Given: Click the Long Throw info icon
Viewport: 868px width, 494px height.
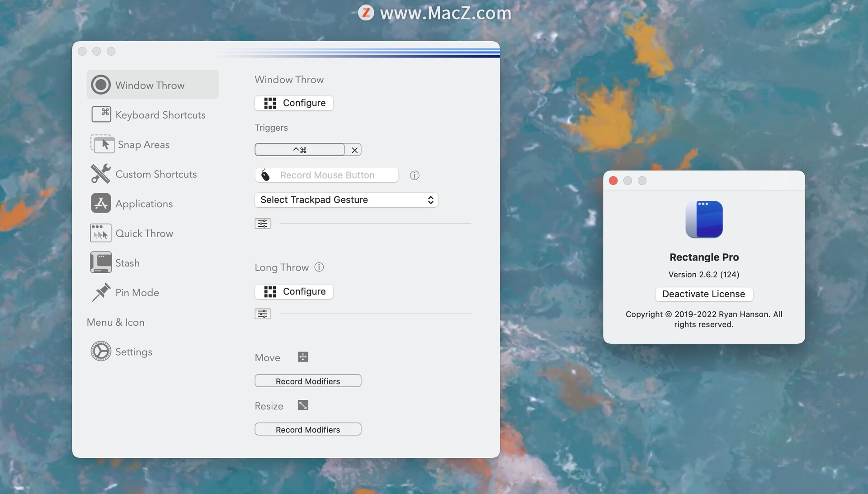Looking at the screenshot, I should [319, 267].
